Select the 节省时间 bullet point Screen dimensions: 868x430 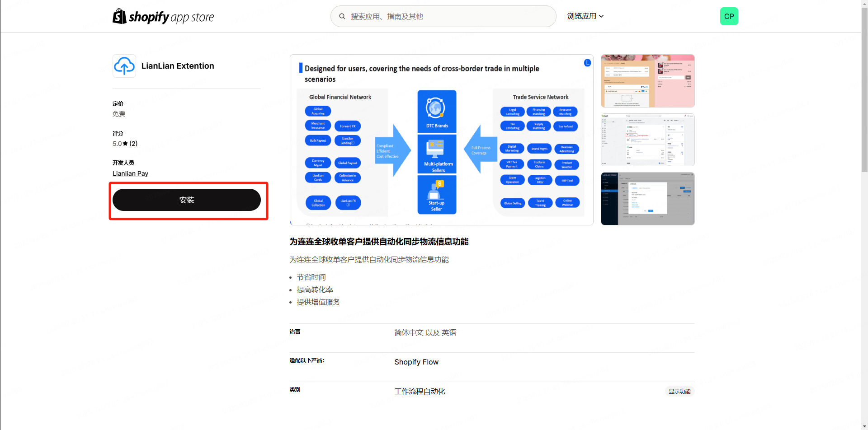(311, 277)
